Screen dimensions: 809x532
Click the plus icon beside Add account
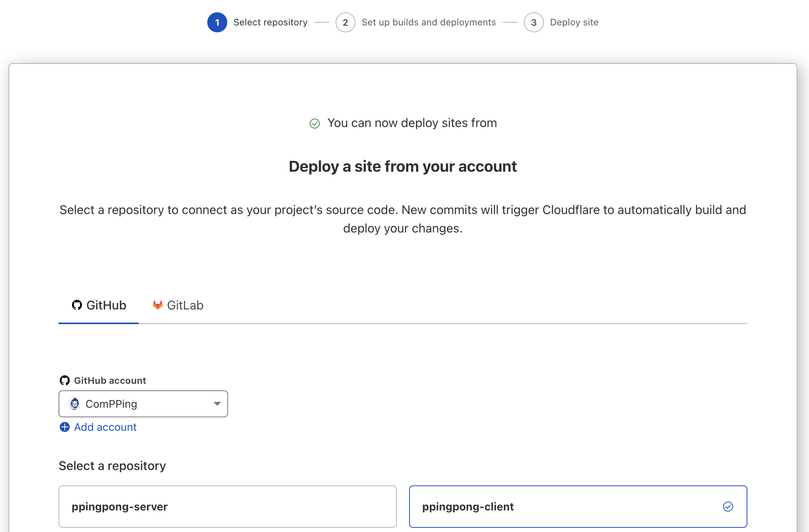(x=65, y=427)
